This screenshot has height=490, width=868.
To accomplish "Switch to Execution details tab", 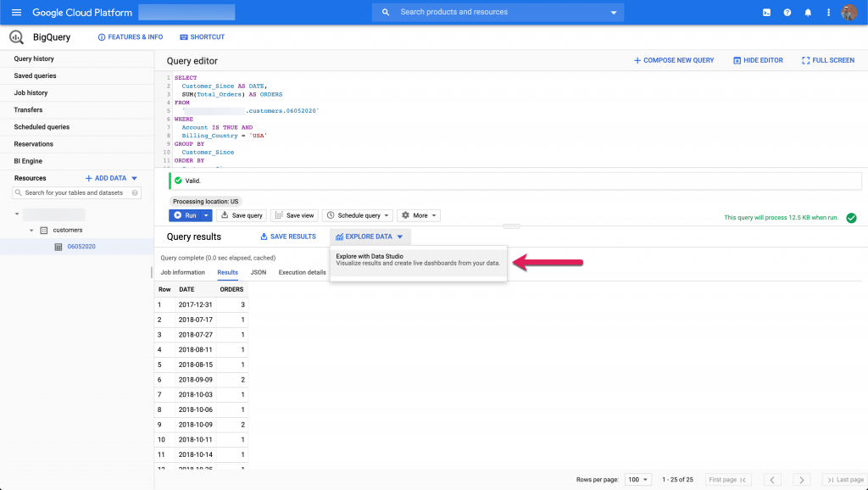I will coord(303,272).
